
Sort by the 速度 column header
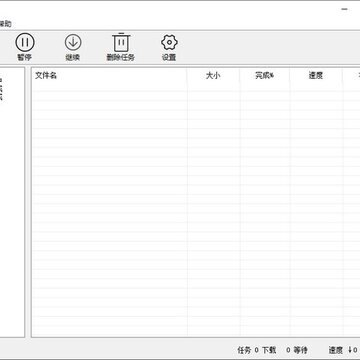point(315,76)
